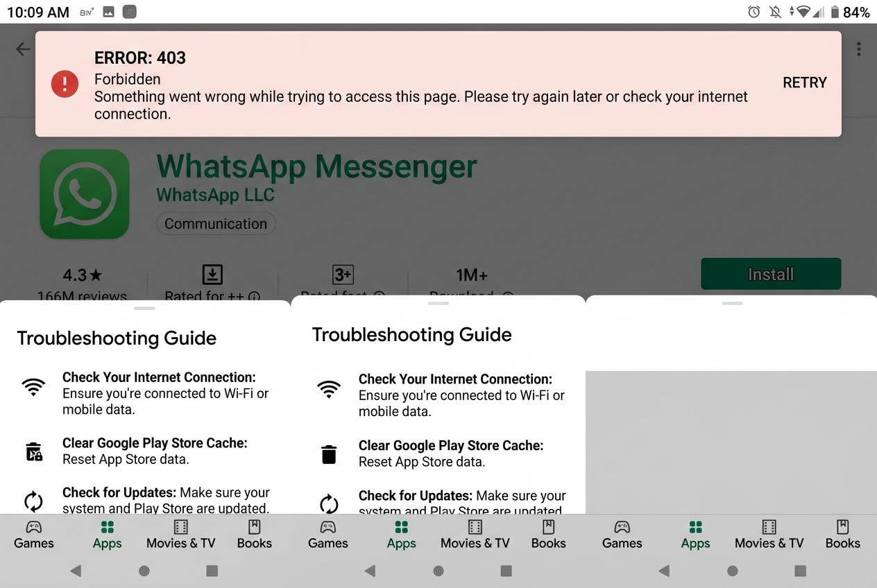Click the battery icon showing 84%
The height and width of the screenshot is (588, 877).
coord(835,12)
